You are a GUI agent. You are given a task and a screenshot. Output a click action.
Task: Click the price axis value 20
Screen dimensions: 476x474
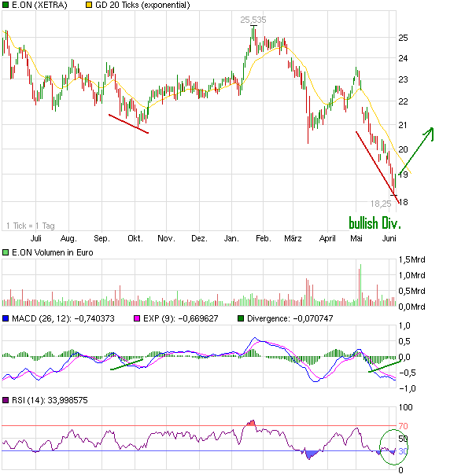click(x=403, y=149)
